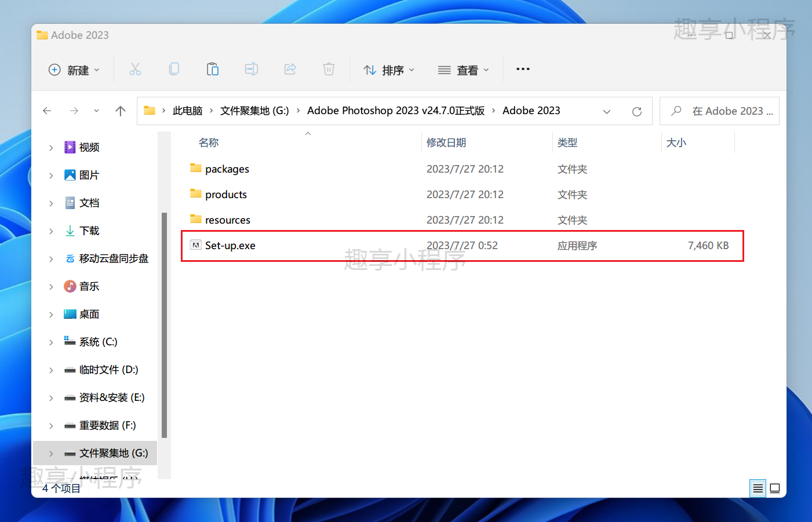
Task: Click the 应用程序 type cell
Action: pyautogui.click(x=577, y=246)
